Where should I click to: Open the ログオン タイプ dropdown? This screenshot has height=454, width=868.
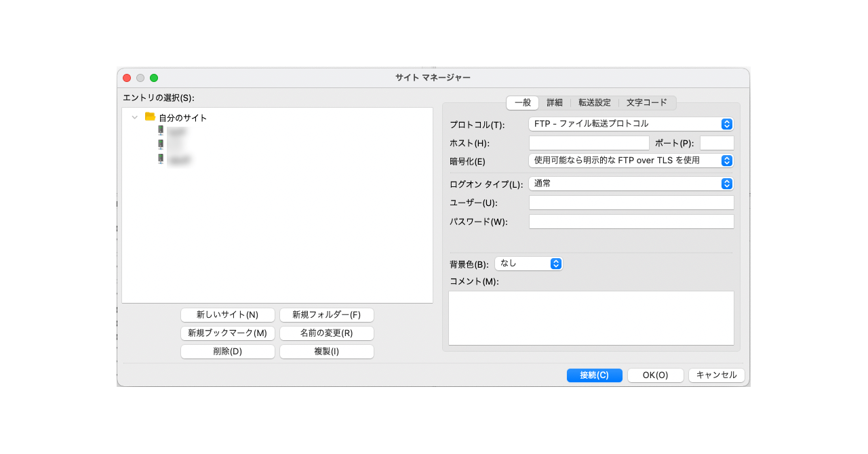[630, 184]
